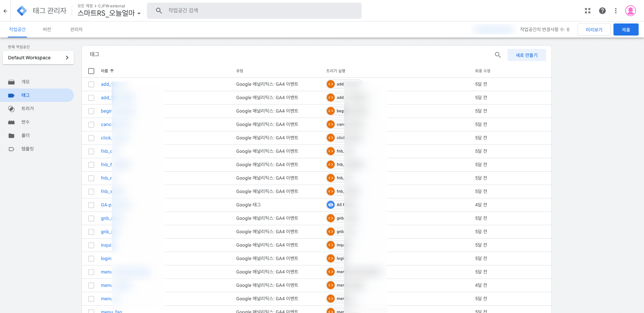Viewport: 644px width, 313px height.
Task: Open the Google apps grid icon
Action: 587,11
